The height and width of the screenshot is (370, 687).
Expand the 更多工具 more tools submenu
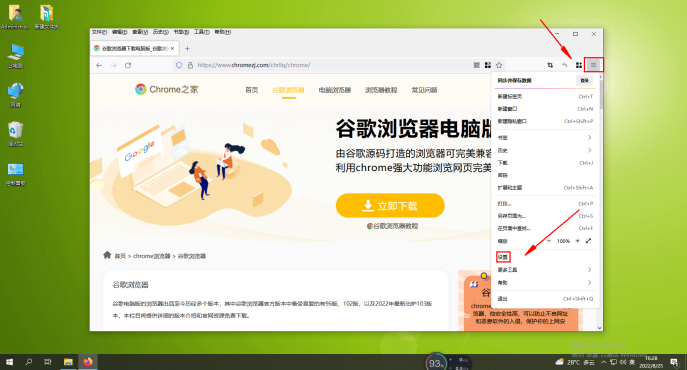(545, 270)
